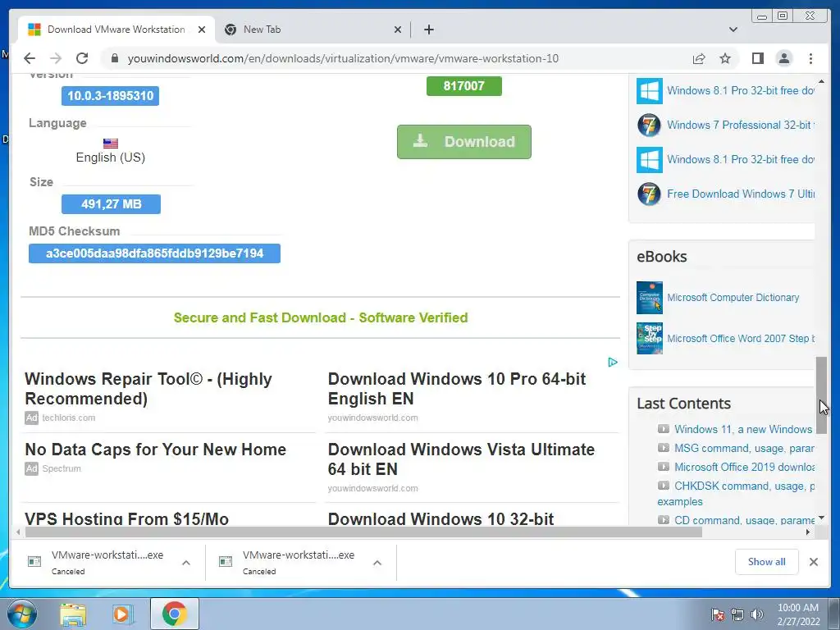
Task: Share this page via share icon
Action: pyautogui.click(x=699, y=58)
